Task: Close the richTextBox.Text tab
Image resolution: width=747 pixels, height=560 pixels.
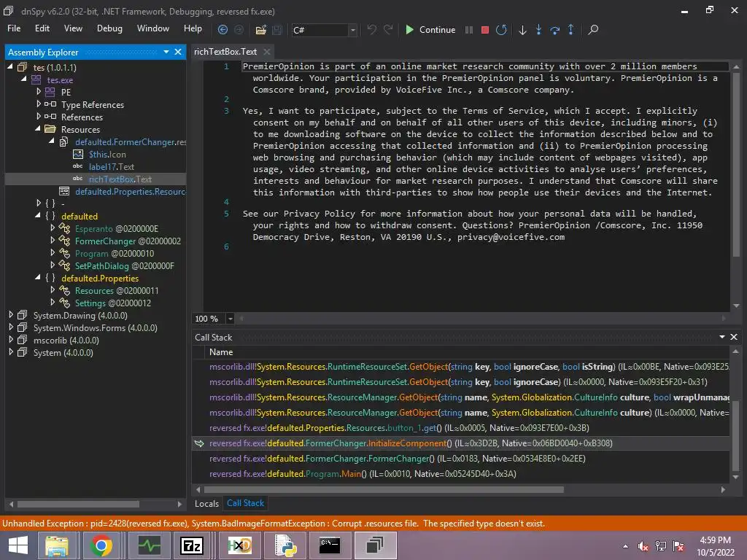Action: (x=267, y=52)
